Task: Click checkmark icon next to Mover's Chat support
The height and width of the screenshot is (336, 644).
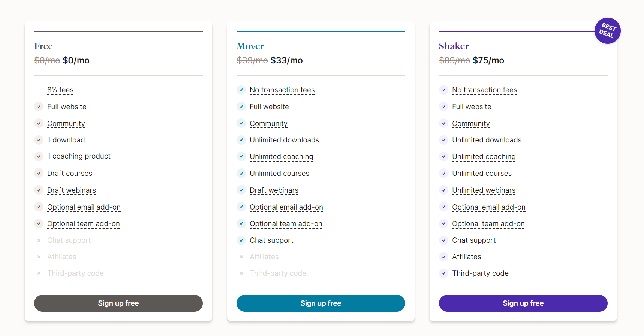Action: tap(241, 240)
